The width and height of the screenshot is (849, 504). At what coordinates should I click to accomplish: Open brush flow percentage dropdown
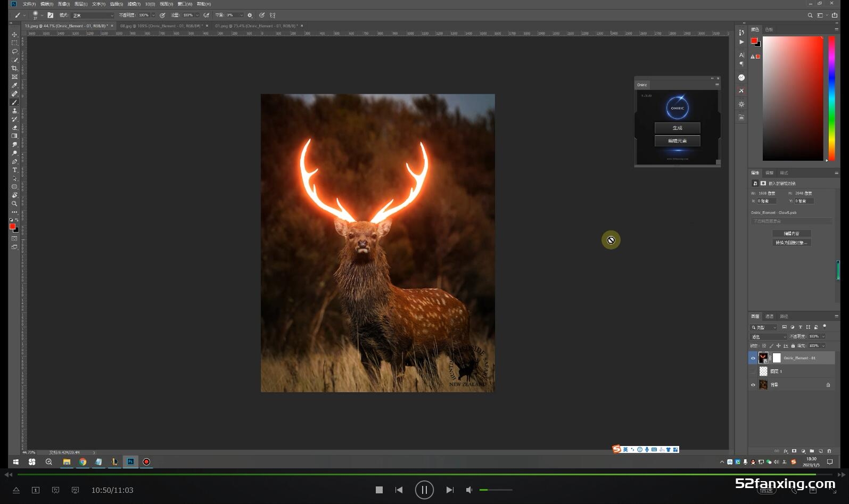click(197, 15)
